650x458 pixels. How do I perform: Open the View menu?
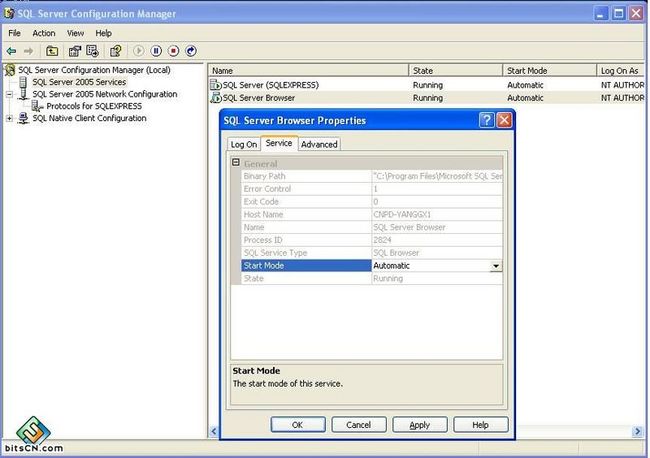75,33
